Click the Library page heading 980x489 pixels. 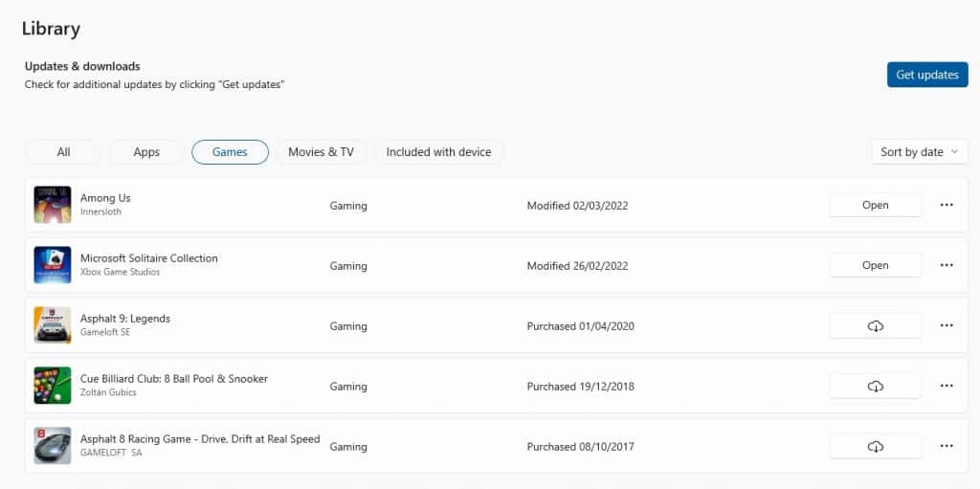coord(51,29)
